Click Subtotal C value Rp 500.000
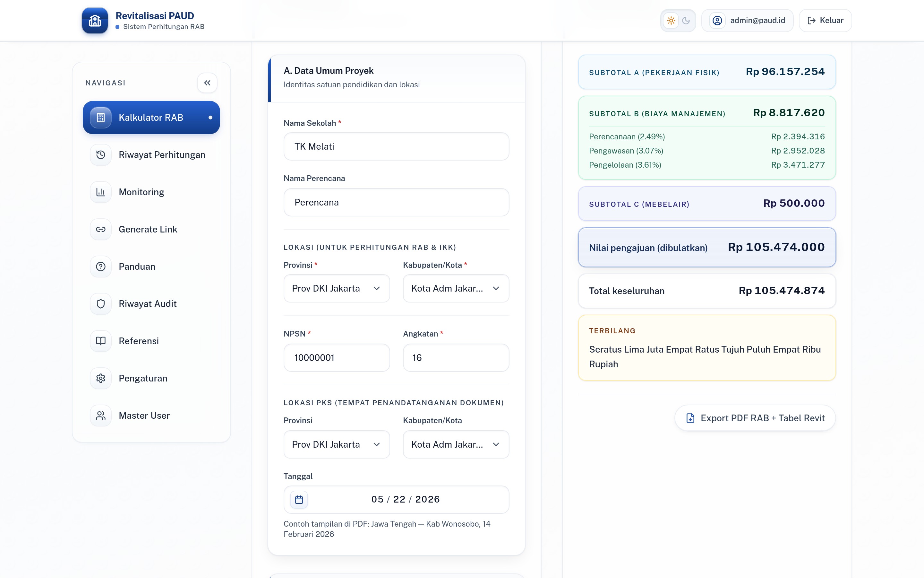The width and height of the screenshot is (924, 578). tap(794, 203)
